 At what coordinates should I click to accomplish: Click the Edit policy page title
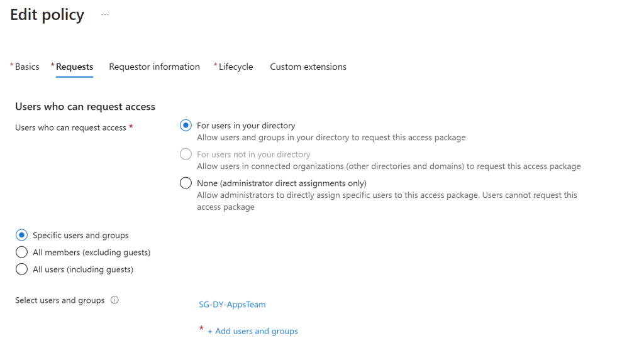click(47, 15)
